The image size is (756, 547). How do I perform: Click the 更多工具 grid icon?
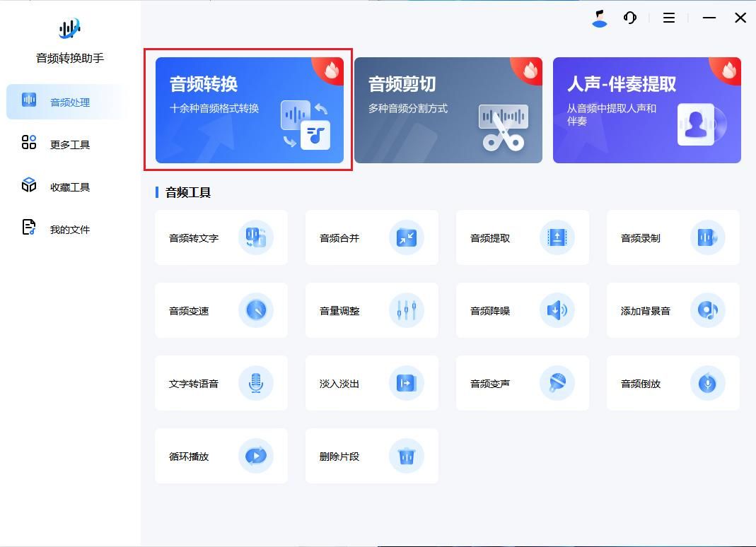pos(29,142)
